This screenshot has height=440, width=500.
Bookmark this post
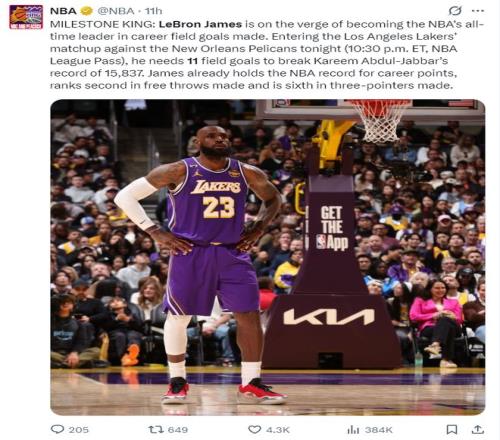click(x=452, y=429)
